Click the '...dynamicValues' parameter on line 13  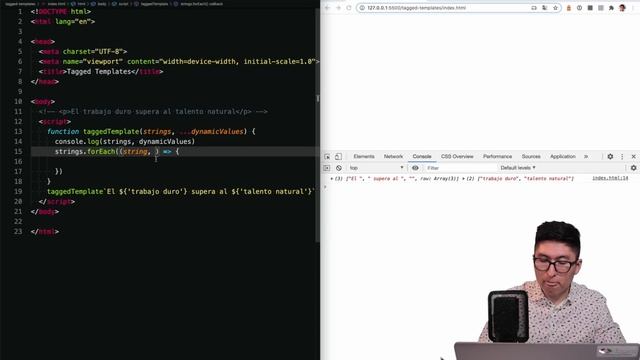pos(211,131)
